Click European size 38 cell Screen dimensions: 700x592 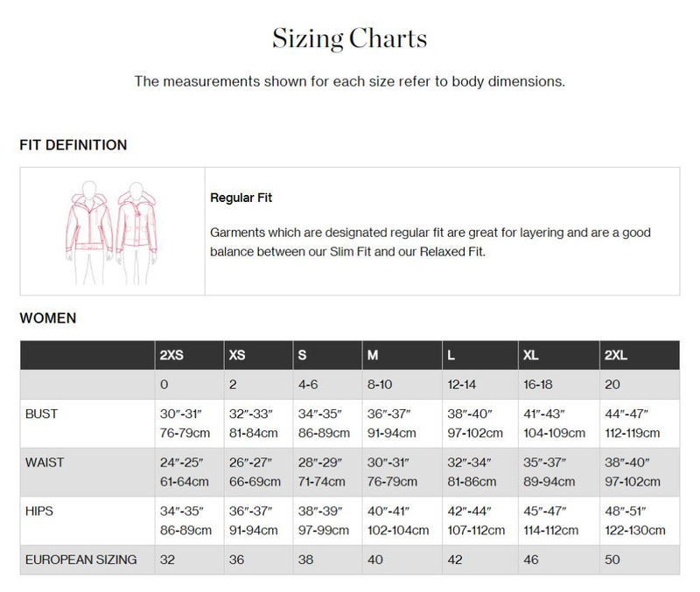point(327,560)
